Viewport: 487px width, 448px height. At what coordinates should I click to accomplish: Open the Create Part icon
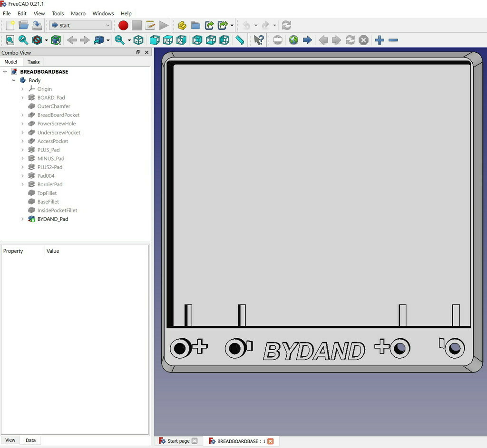tap(182, 26)
